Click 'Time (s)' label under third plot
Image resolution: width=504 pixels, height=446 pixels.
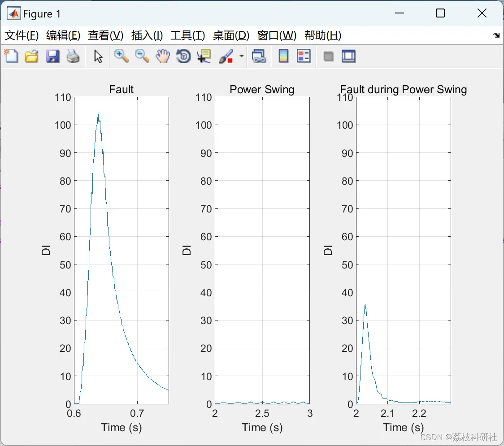point(404,428)
